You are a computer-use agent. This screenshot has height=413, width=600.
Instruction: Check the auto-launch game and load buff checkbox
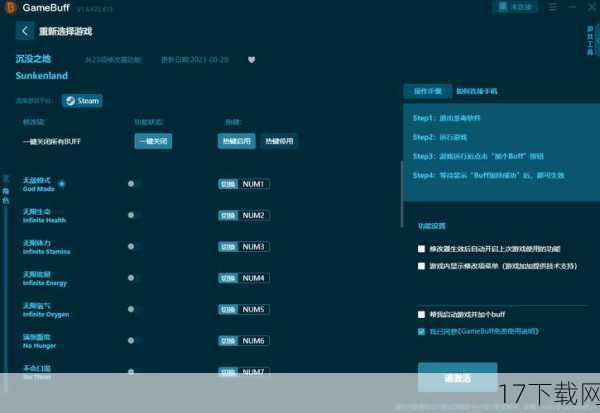coord(421,315)
